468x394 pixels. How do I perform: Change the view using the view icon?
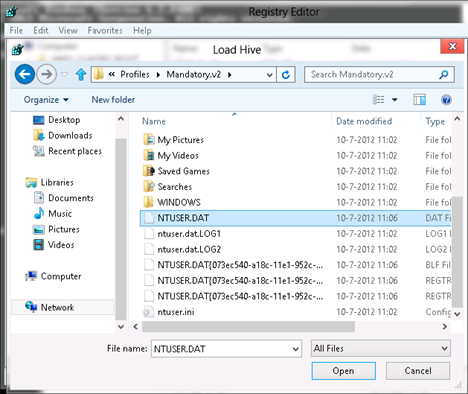(x=378, y=99)
